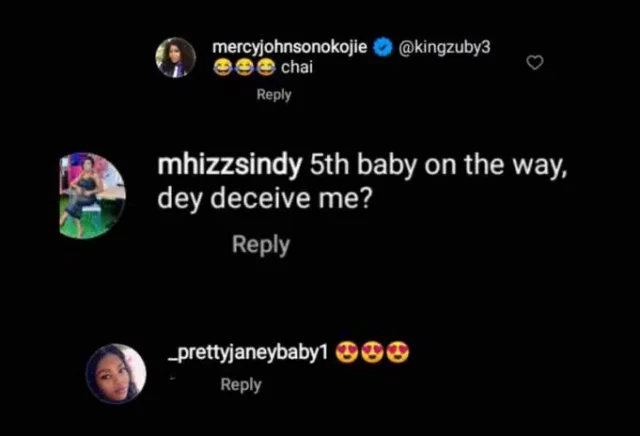The width and height of the screenshot is (640, 436).
Task: Click the "dey deceive me?" comment text
Action: click(x=259, y=198)
